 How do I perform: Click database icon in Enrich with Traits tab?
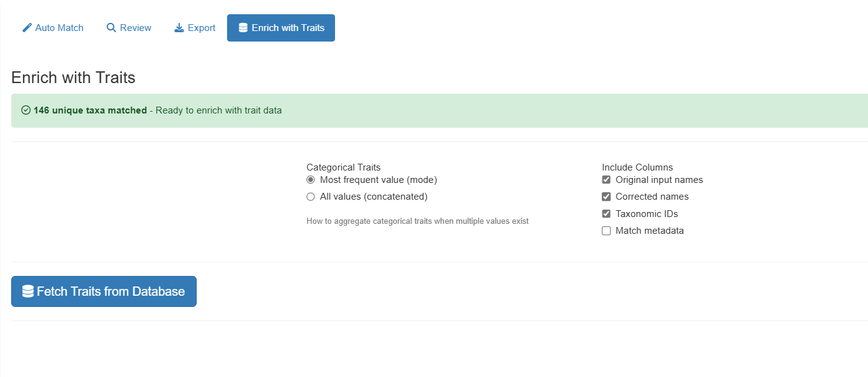point(243,28)
